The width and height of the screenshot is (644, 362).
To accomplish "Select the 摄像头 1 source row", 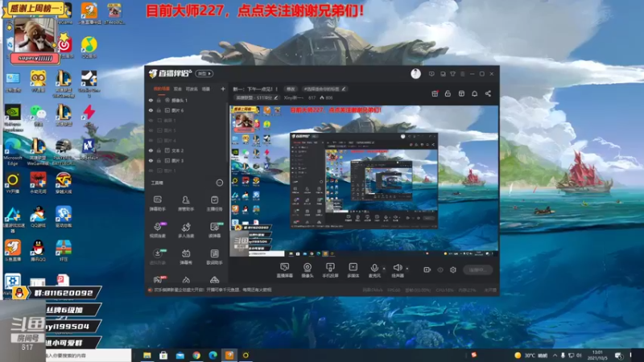I will point(187,100).
